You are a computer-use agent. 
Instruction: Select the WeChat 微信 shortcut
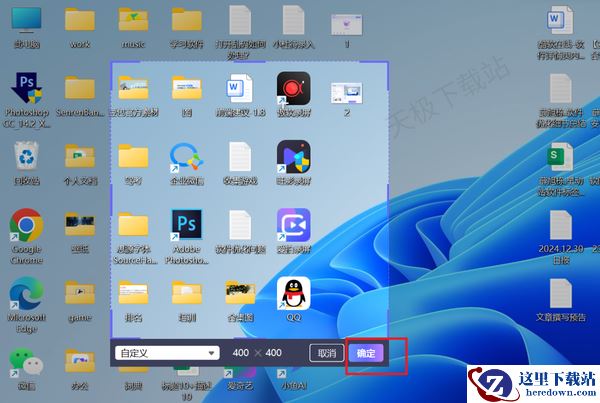tap(26, 362)
